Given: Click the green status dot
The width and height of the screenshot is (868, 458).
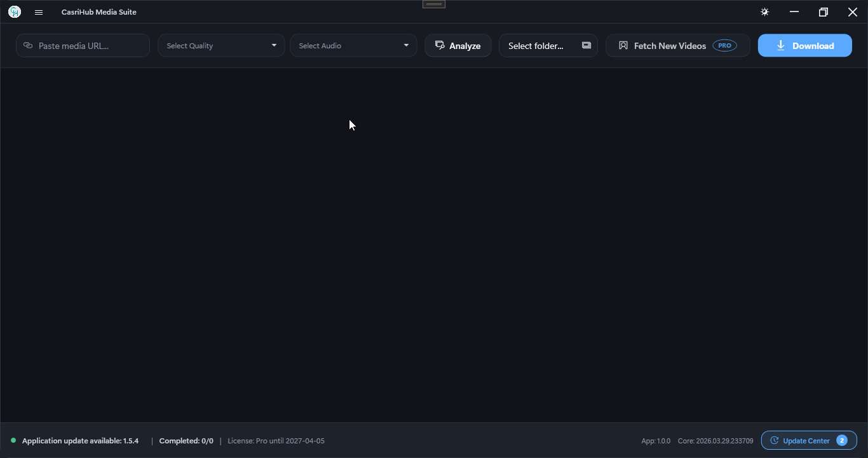Looking at the screenshot, I should point(13,440).
